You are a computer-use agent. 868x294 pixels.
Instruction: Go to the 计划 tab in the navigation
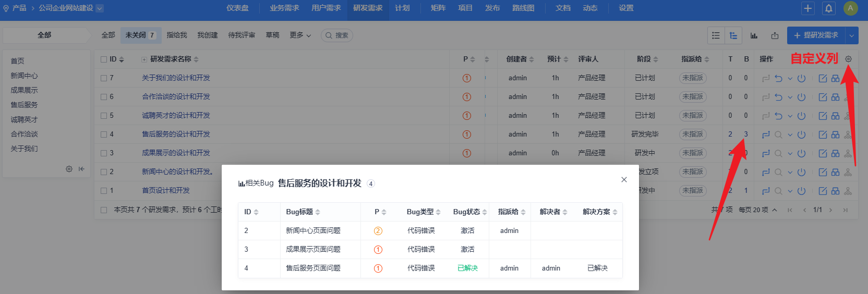(x=402, y=8)
